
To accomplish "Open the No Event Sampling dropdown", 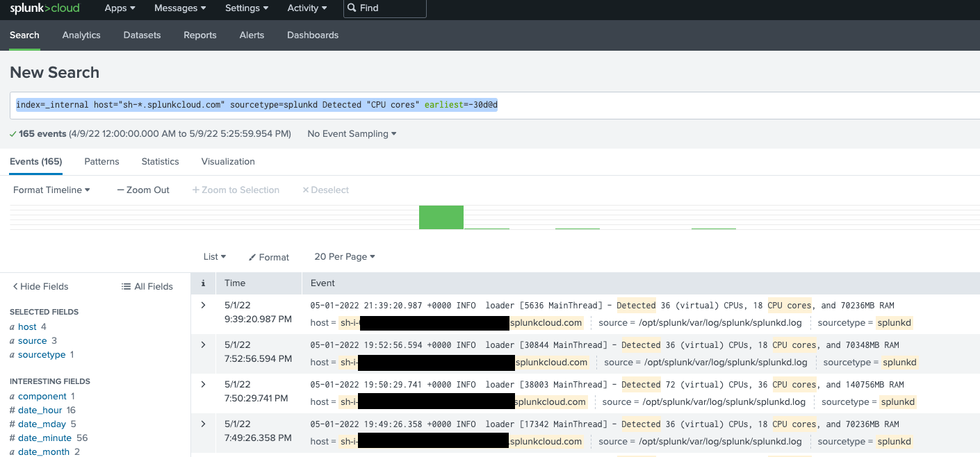I will coord(351,133).
